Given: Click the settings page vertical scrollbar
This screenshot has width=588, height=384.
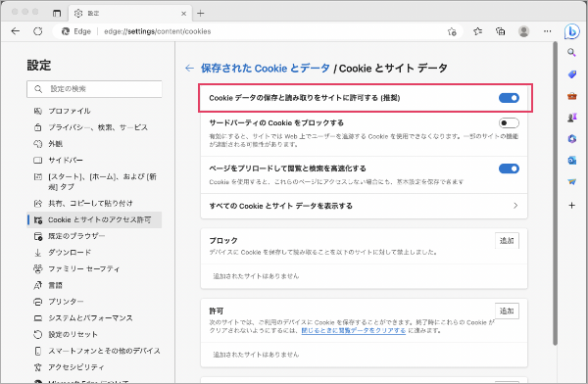Looking at the screenshot, I should (556, 194).
